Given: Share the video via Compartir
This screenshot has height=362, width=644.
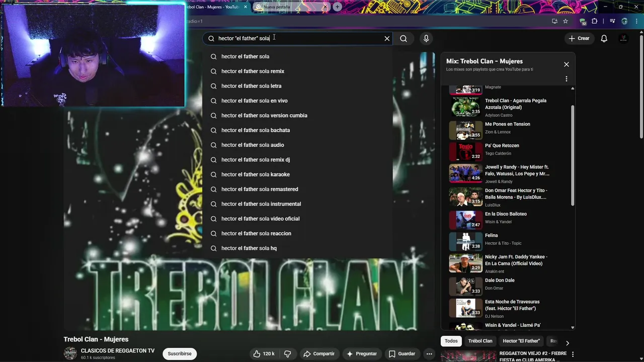Looking at the screenshot, I should (318, 353).
